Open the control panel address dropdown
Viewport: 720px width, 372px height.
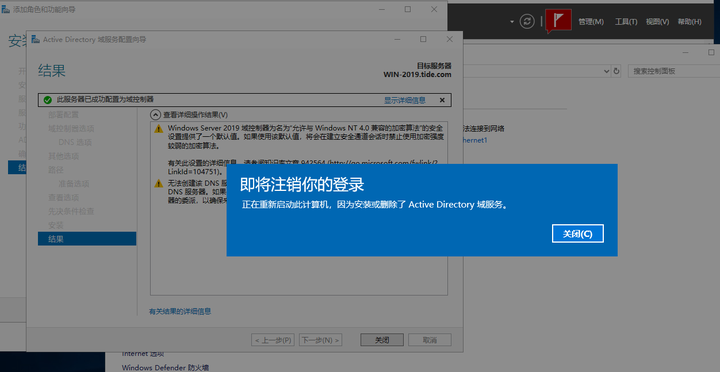(607, 71)
